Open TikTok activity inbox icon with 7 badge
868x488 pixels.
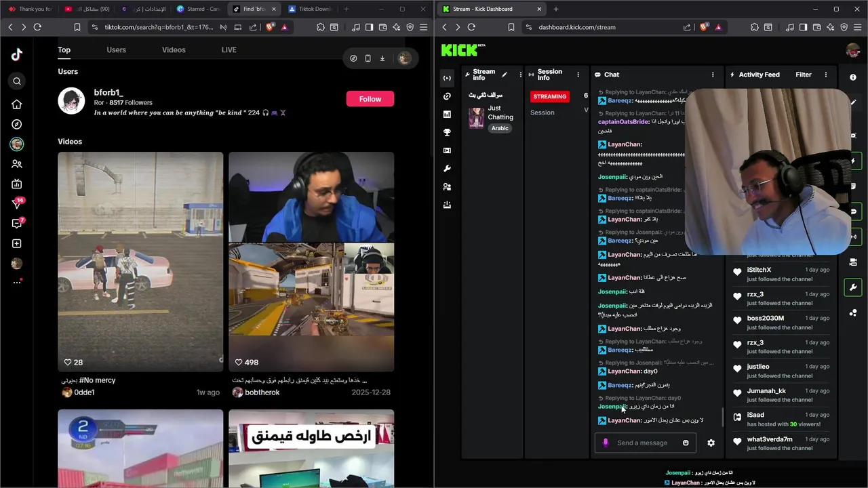17,223
